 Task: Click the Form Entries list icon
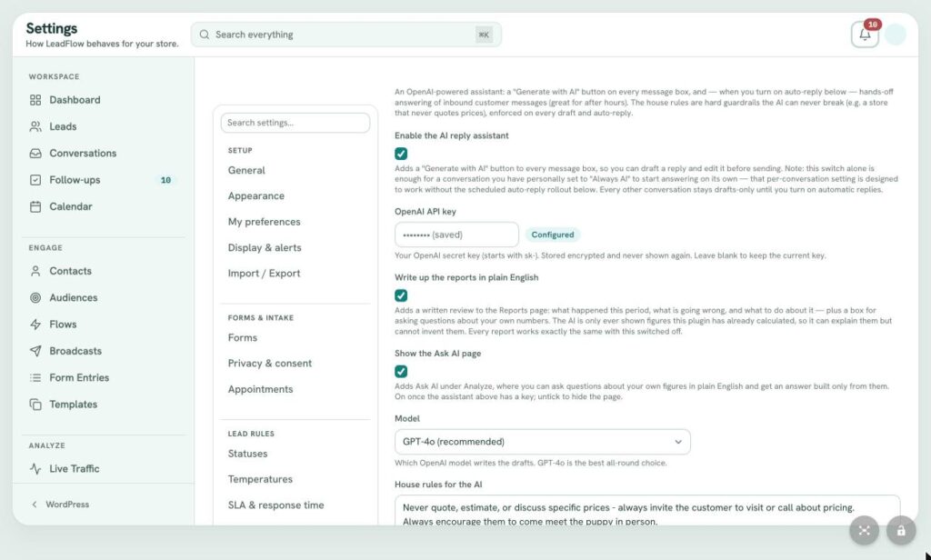[35, 377]
